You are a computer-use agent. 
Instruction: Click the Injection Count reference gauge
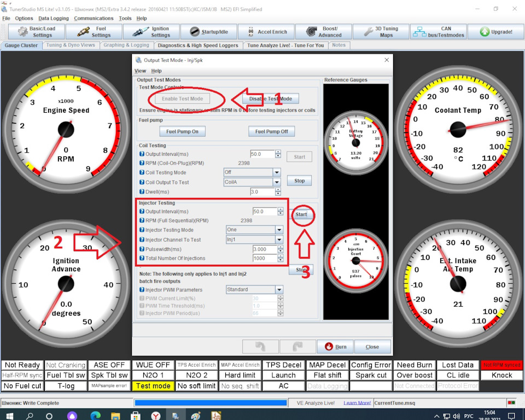356,260
